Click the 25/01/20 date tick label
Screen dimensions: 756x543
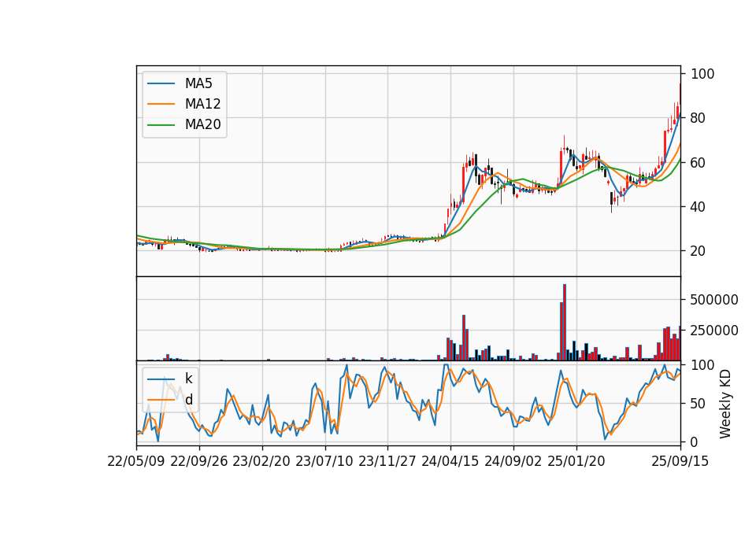576,462
